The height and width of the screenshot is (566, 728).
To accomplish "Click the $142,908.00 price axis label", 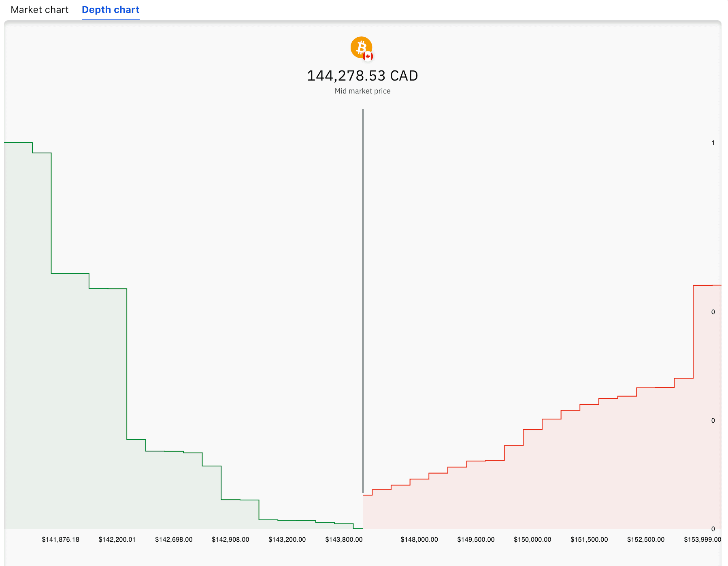I will 230,539.
